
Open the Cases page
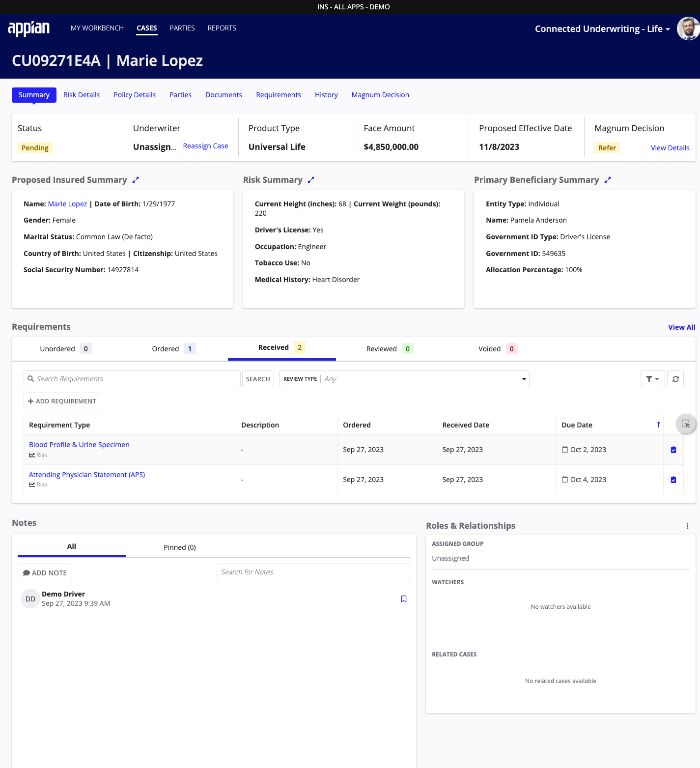coord(147,28)
